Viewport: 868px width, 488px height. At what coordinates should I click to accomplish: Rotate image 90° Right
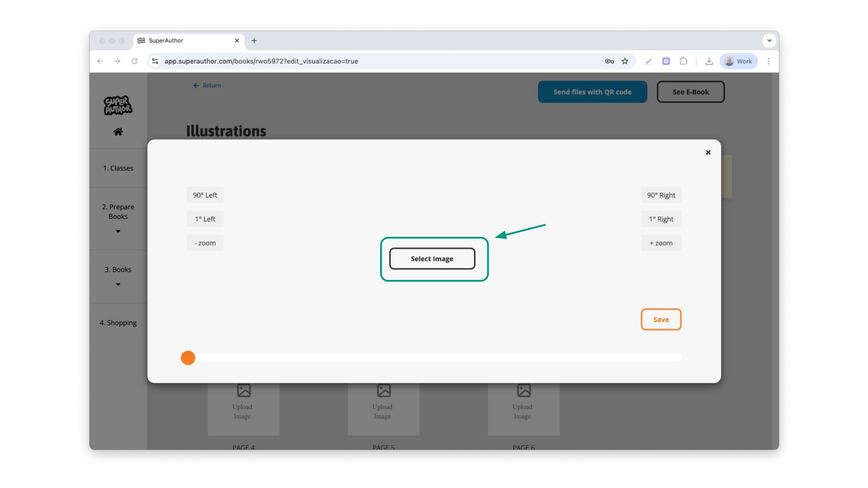click(661, 195)
